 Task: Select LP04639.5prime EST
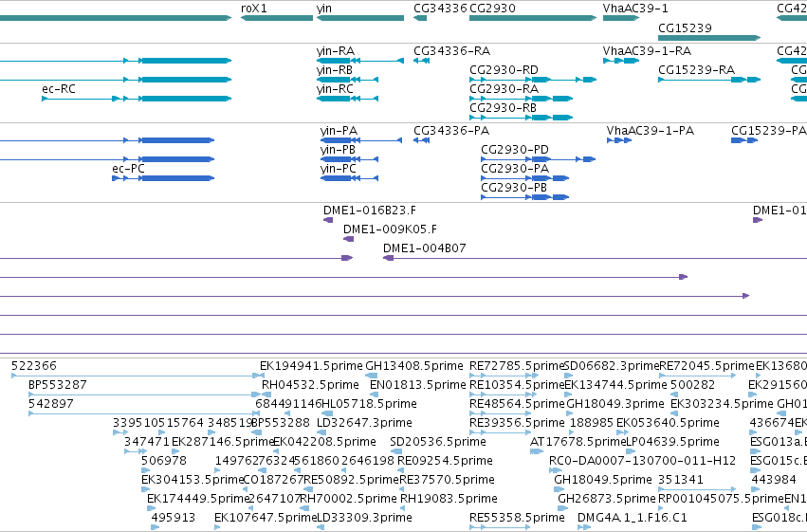[x=631, y=451]
